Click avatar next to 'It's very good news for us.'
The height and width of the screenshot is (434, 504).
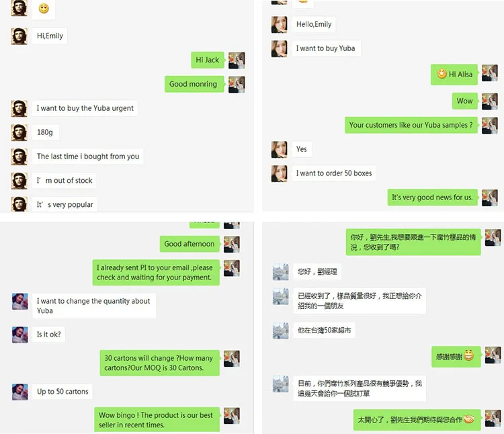point(490,198)
